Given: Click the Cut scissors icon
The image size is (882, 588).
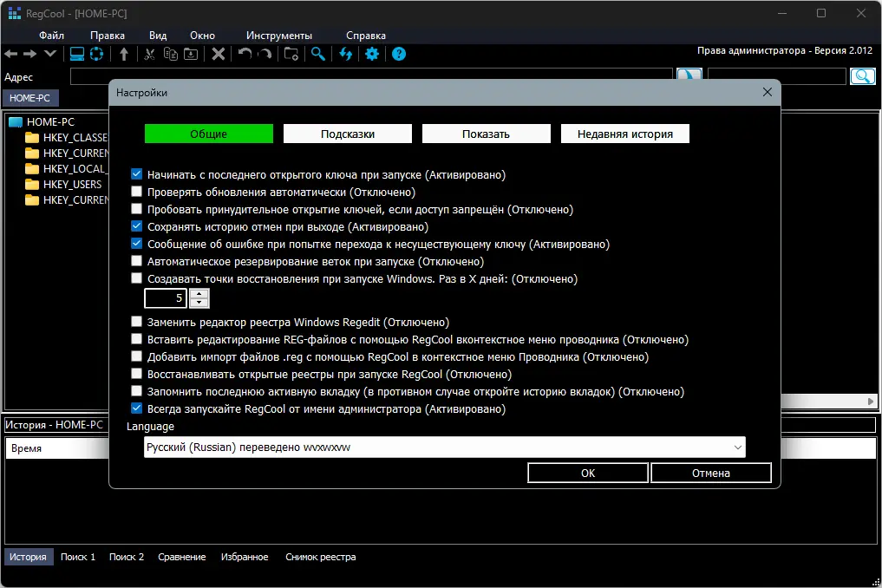Looking at the screenshot, I should click(x=149, y=54).
